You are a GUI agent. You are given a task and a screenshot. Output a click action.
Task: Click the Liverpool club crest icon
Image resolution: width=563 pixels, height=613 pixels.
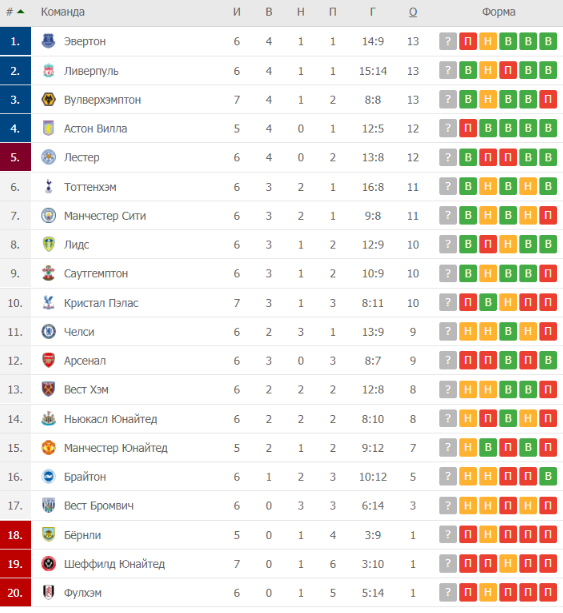[48, 71]
